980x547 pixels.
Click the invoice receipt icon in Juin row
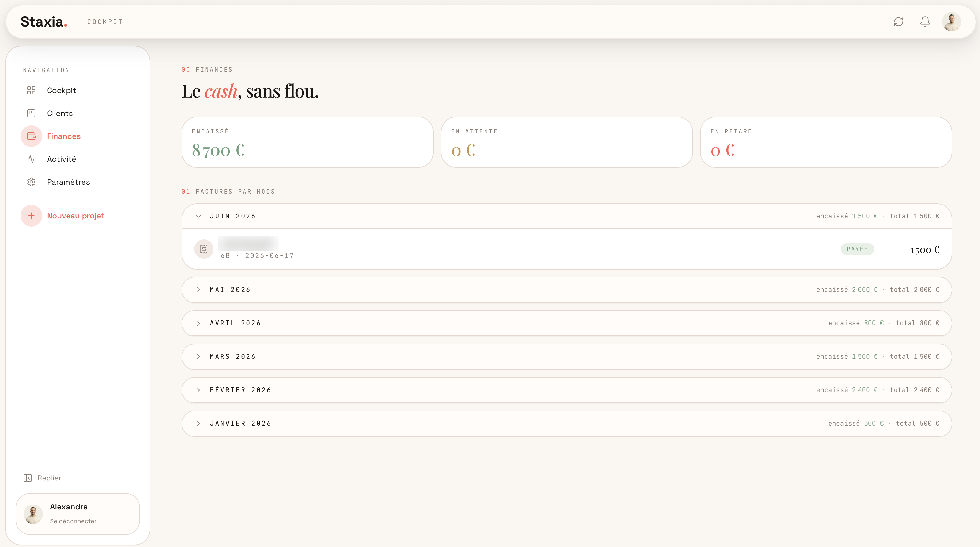point(204,249)
